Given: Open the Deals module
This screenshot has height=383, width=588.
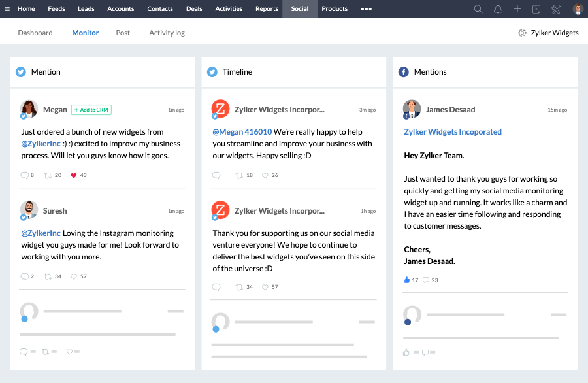Looking at the screenshot, I should pyautogui.click(x=194, y=8).
